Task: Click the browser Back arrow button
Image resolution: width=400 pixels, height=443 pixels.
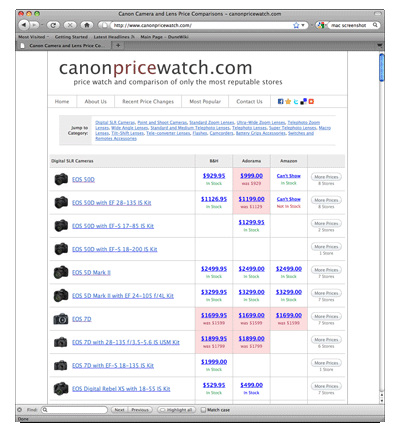Action: tap(24, 25)
